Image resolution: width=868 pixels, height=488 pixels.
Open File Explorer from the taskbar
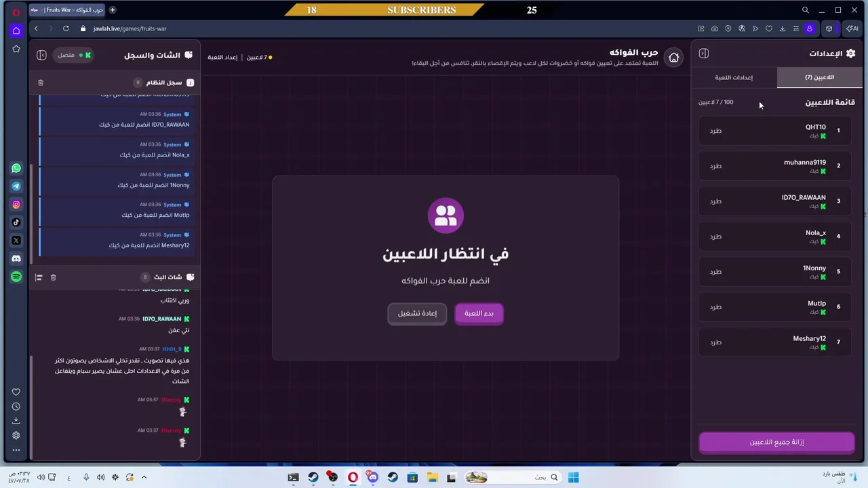pos(432,477)
